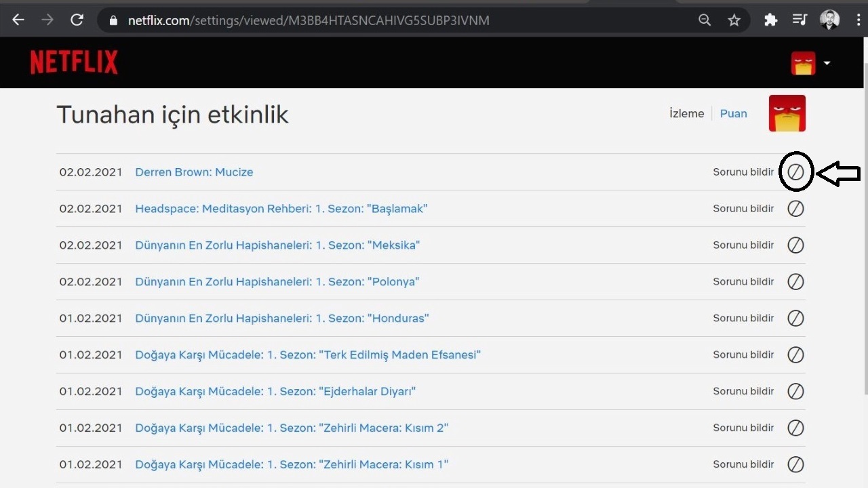Report a problem for "Zehirli Macera: Kısım 1"
The image size is (868, 488).
pyautogui.click(x=743, y=465)
